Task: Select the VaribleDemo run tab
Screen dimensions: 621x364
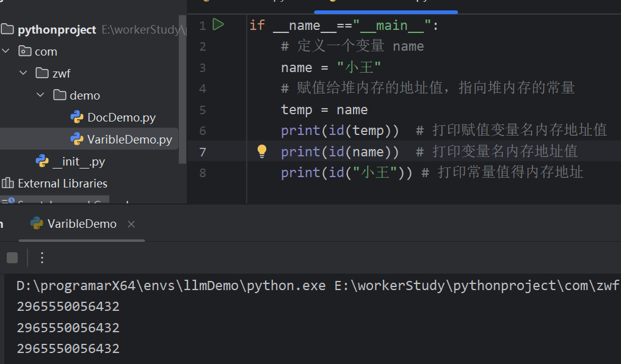Action: click(82, 224)
